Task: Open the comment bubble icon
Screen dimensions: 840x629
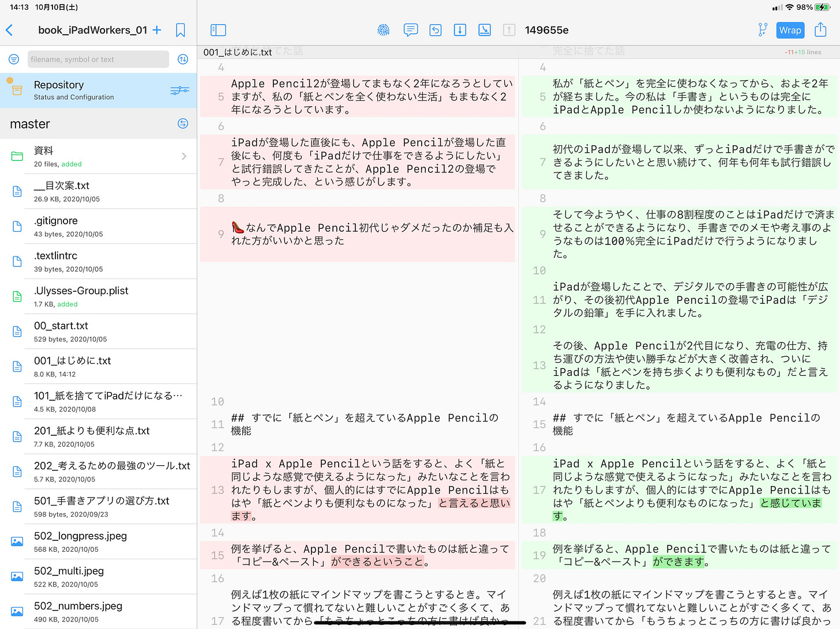Action: coord(411,30)
